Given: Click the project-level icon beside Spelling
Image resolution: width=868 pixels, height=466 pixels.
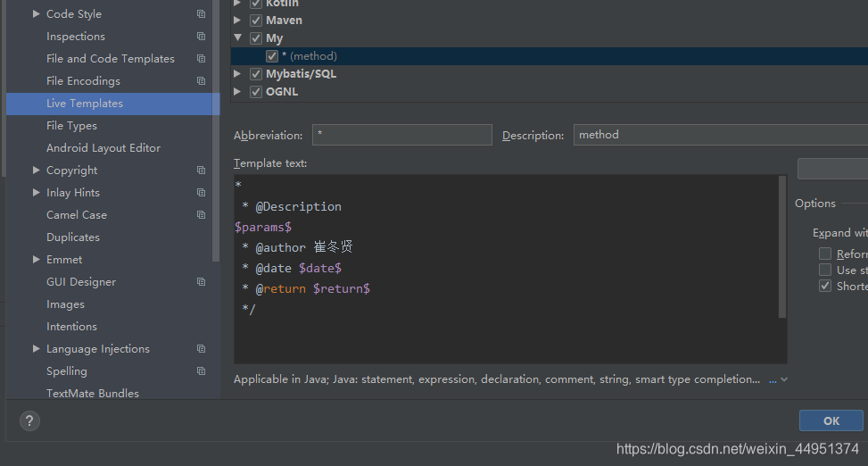Looking at the screenshot, I should (x=201, y=370).
